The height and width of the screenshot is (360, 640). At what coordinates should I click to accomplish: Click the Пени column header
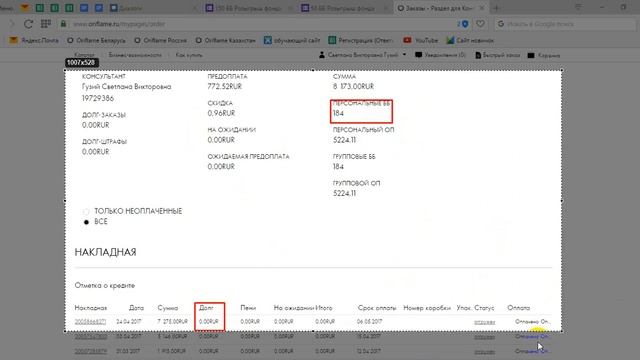(x=248, y=308)
